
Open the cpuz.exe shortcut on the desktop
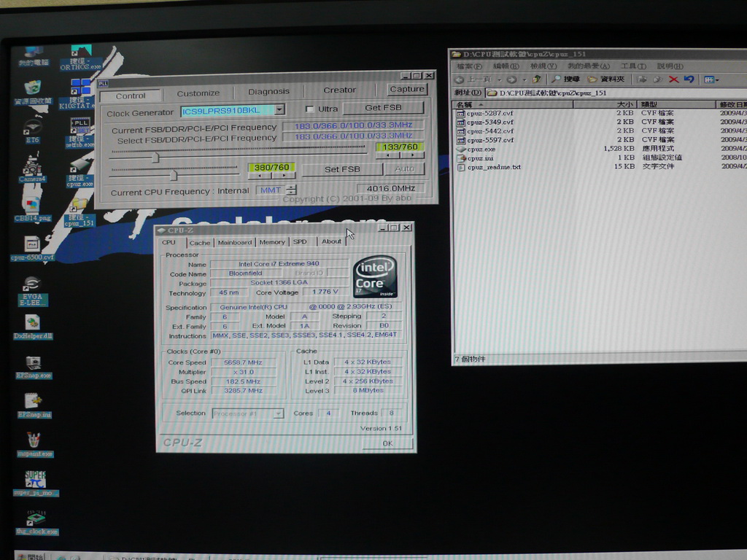[x=80, y=172]
